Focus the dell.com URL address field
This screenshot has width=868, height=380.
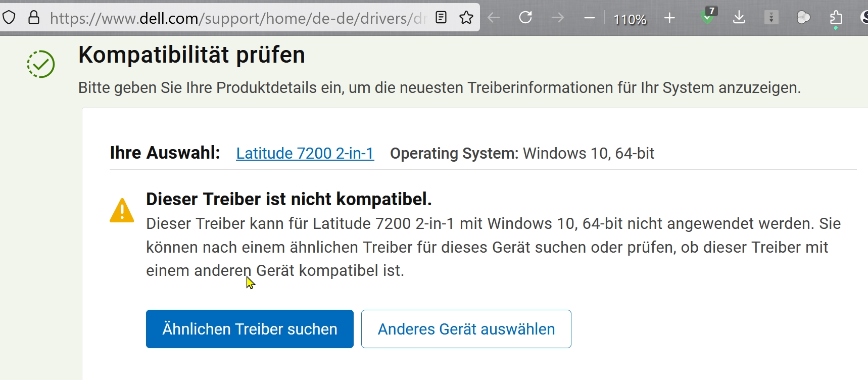pyautogui.click(x=237, y=18)
